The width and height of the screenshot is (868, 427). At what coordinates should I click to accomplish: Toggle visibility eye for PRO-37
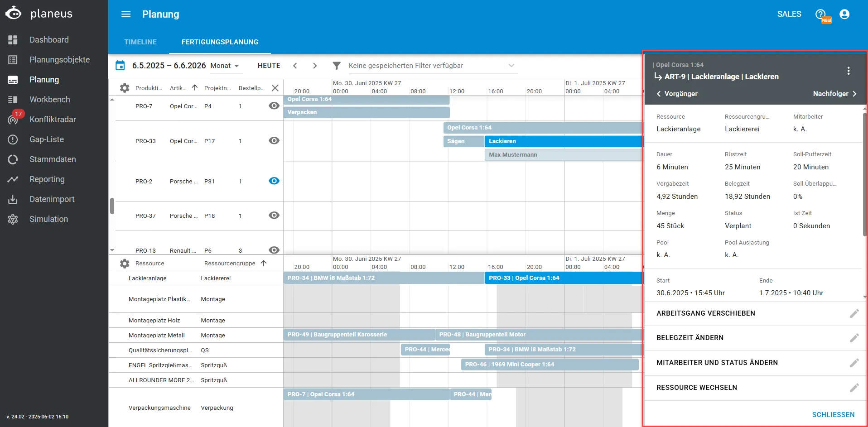pyautogui.click(x=274, y=215)
